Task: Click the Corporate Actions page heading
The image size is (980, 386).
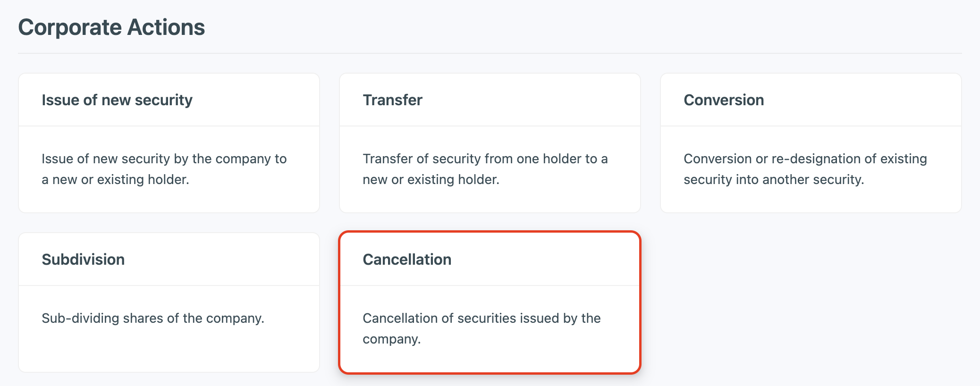Action: 111,27
